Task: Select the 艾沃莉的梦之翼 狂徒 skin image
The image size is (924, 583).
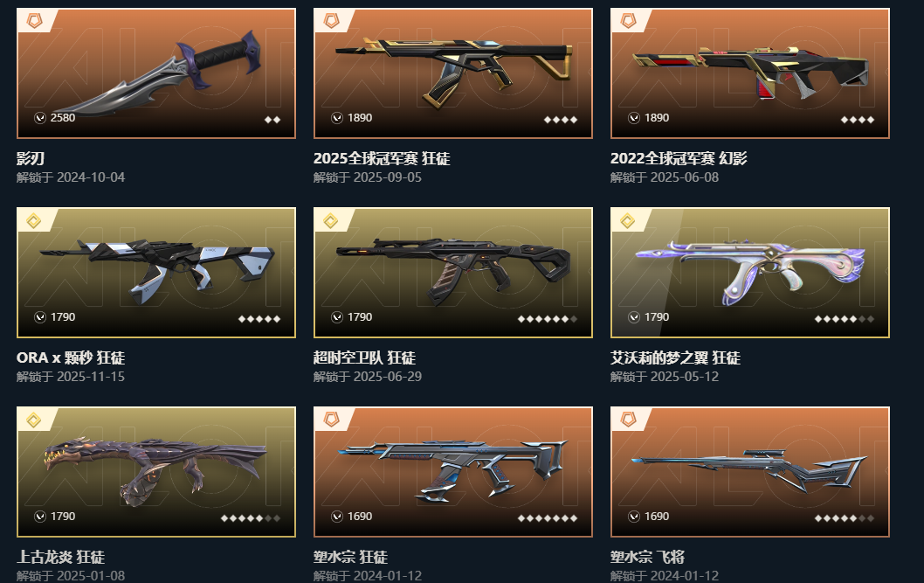Action: (x=750, y=273)
